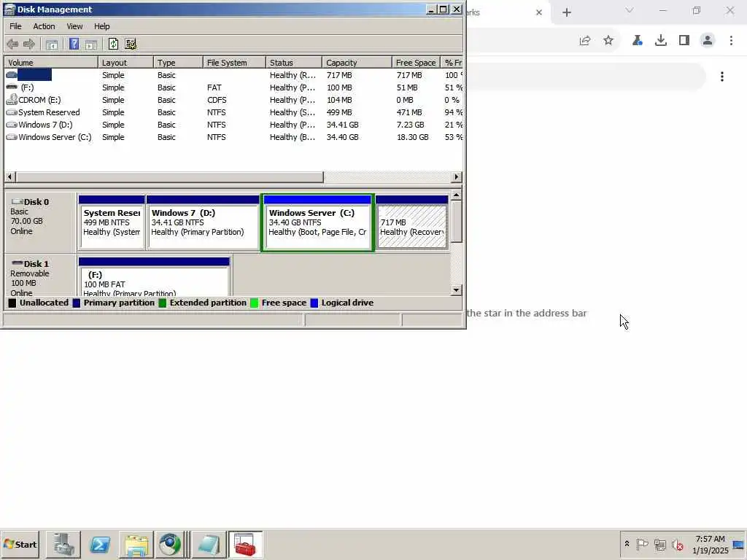Toggle the Show/Hide Console Tree toolbar icon
The height and width of the screenshot is (560, 747).
(x=52, y=44)
